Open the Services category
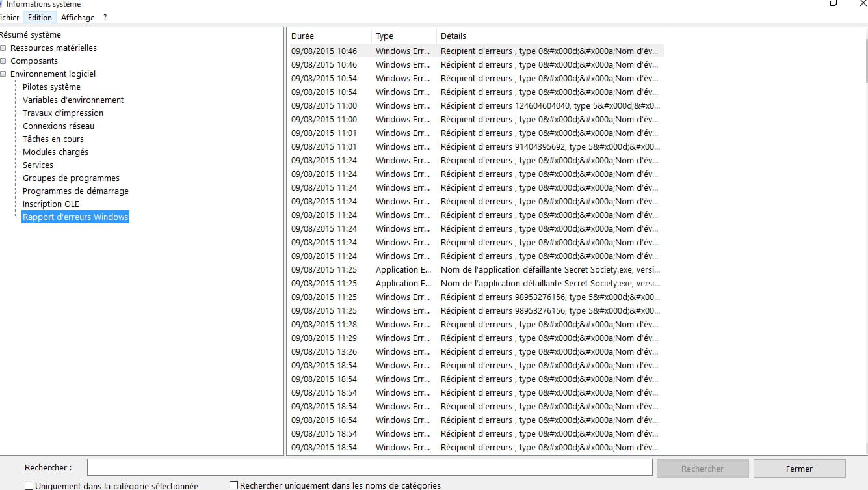Screen dimensions: 868x490 pyautogui.click(x=38, y=165)
